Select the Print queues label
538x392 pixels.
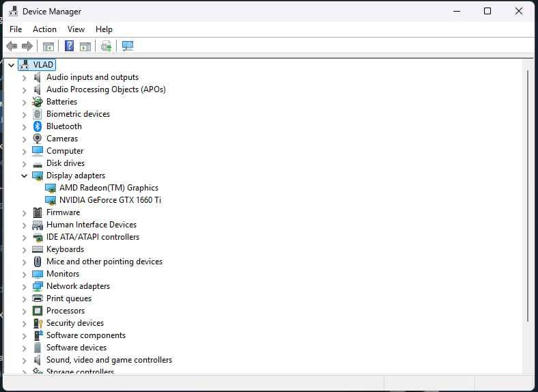(69, 298)
